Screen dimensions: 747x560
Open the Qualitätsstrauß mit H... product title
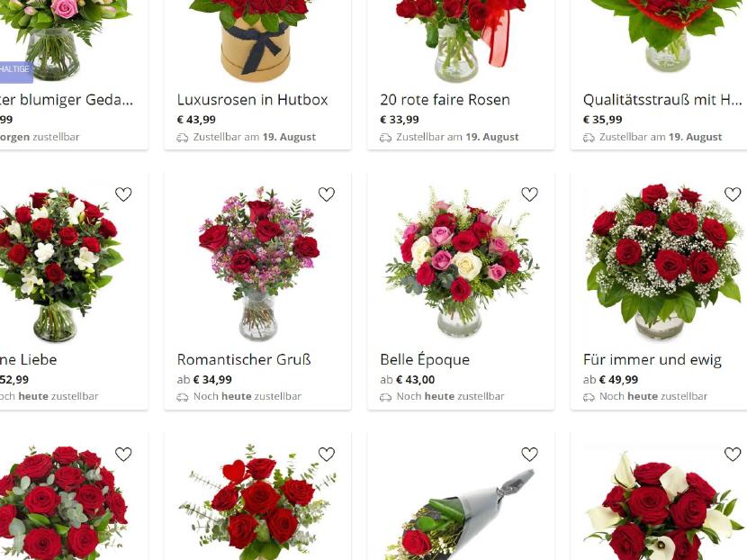click(662, 100)
